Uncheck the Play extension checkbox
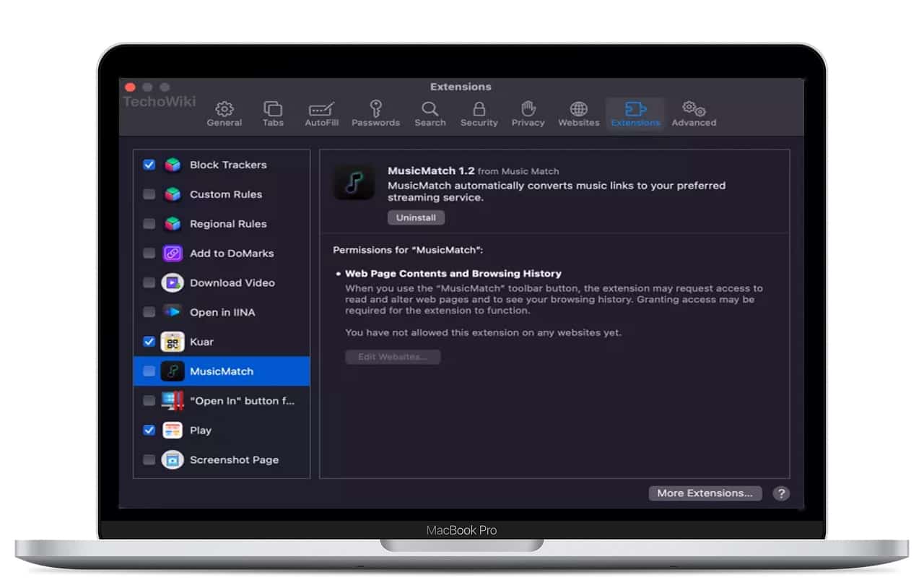Screen dimensions: 924x588 149,431
